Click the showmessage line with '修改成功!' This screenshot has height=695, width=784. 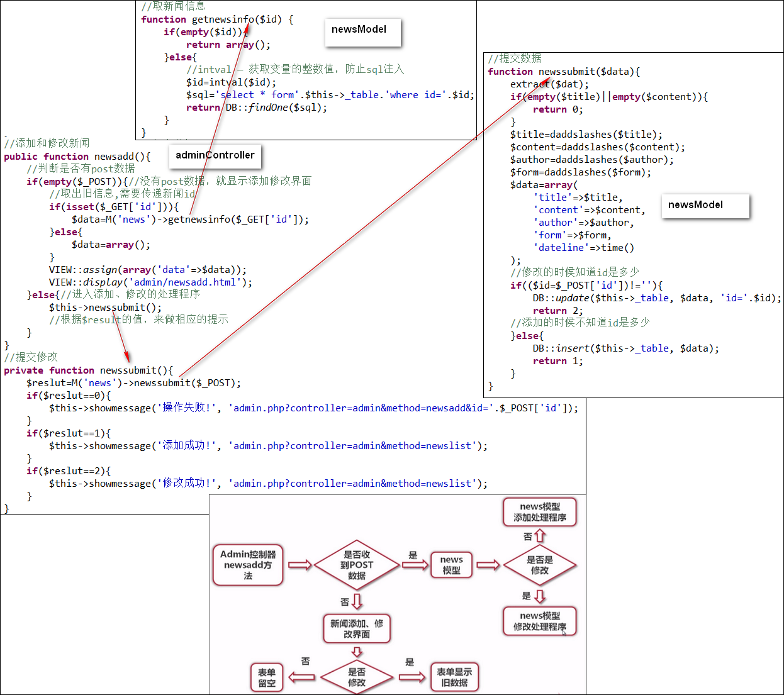point(268,484)
